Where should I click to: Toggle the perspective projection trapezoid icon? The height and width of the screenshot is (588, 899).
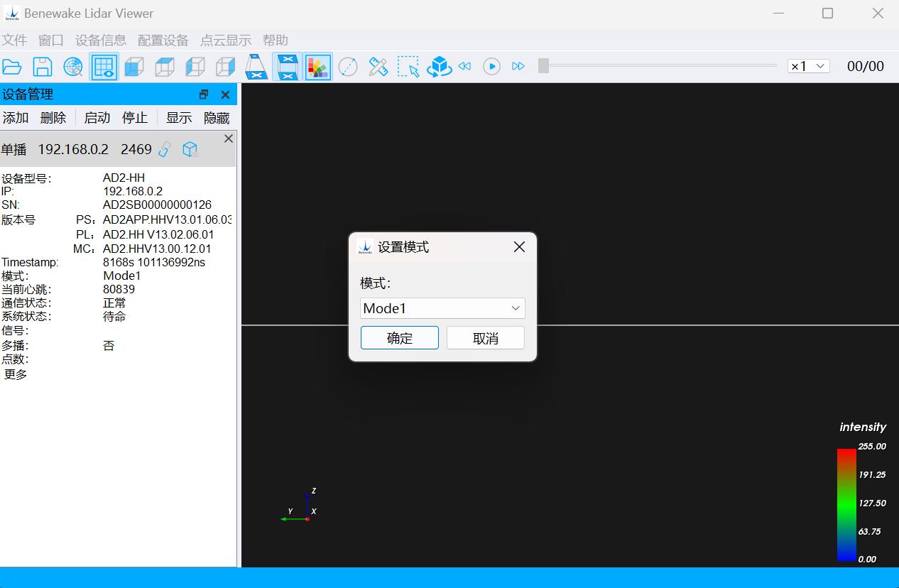[x=256, y=67]
